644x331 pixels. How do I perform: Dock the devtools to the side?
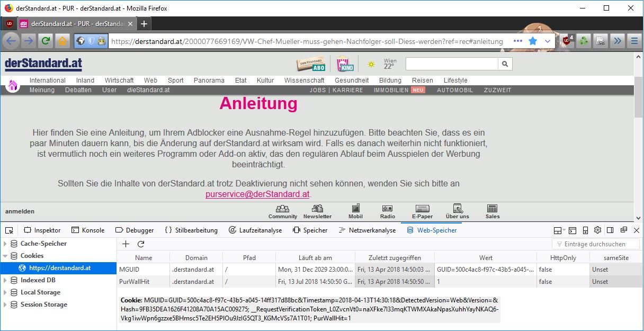[x=610, y=230]
